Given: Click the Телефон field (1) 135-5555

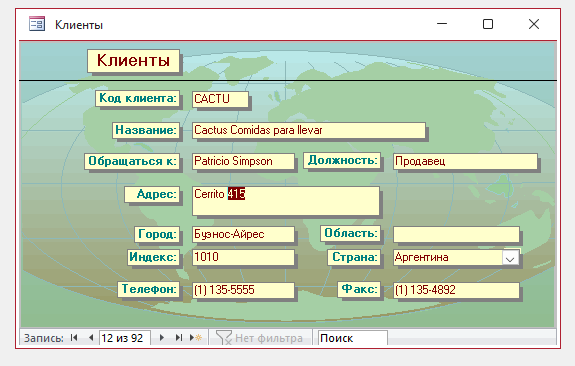Looking at the screenshot, I should coord(243,290).
